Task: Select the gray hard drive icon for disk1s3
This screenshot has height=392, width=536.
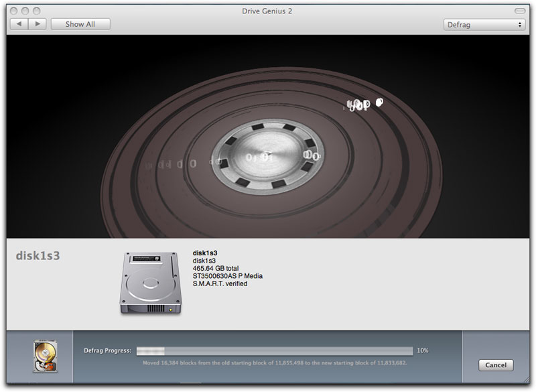Action: point(151,283)
